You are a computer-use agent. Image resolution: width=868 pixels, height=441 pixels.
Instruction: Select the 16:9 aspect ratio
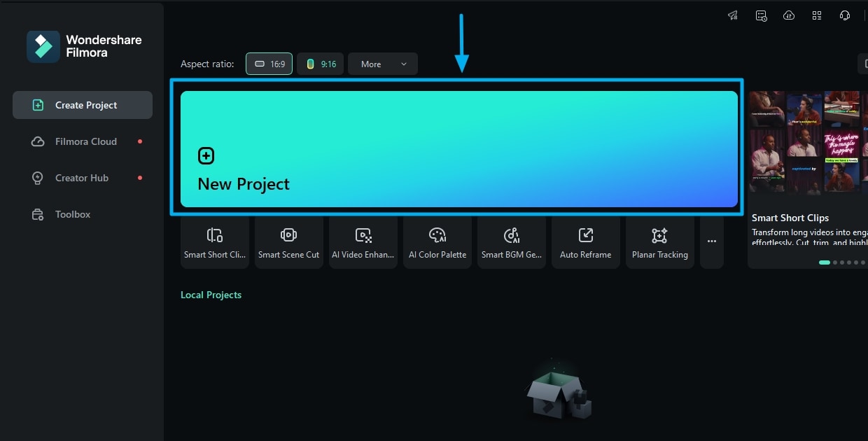269,64
